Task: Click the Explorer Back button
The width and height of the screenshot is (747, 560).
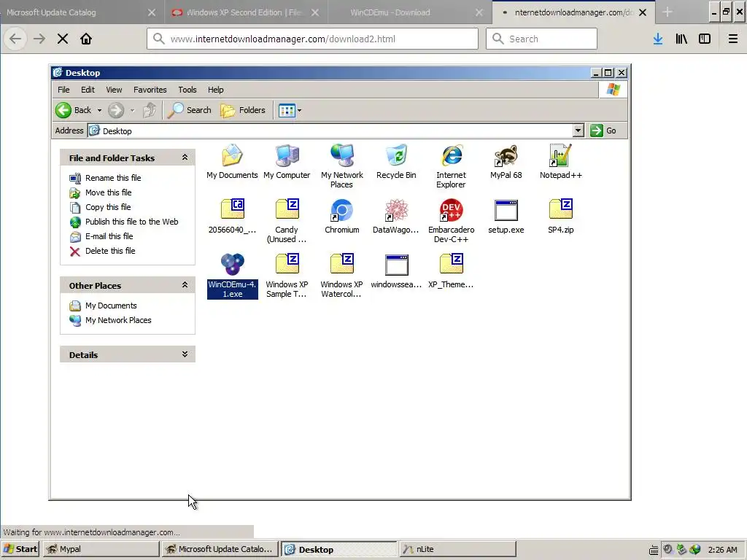Action: tap(74, 111)
